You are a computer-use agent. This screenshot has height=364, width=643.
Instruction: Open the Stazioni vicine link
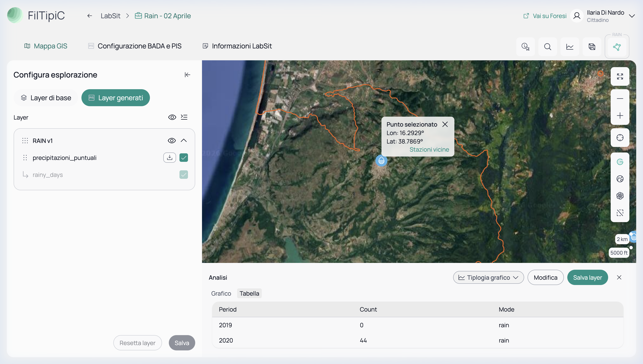[x=429, y=150]
